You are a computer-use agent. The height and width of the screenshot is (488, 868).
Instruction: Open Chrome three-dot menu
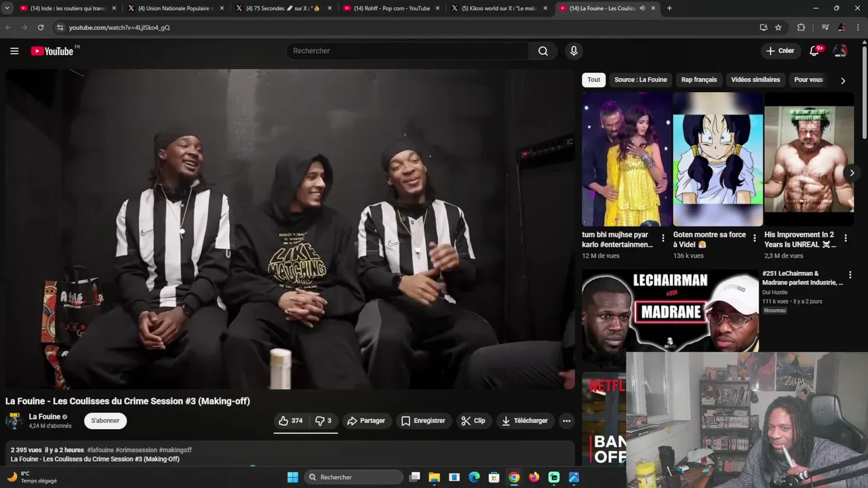858,27
